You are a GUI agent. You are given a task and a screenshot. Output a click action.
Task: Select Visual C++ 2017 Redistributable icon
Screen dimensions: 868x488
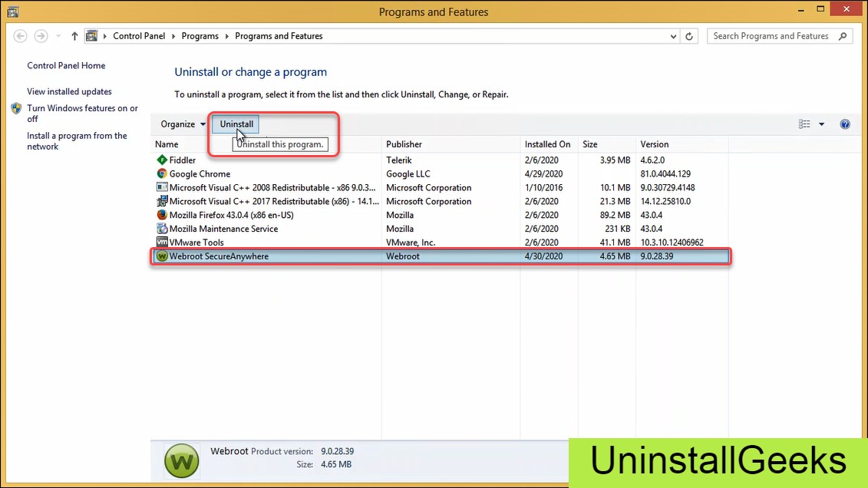162,201
